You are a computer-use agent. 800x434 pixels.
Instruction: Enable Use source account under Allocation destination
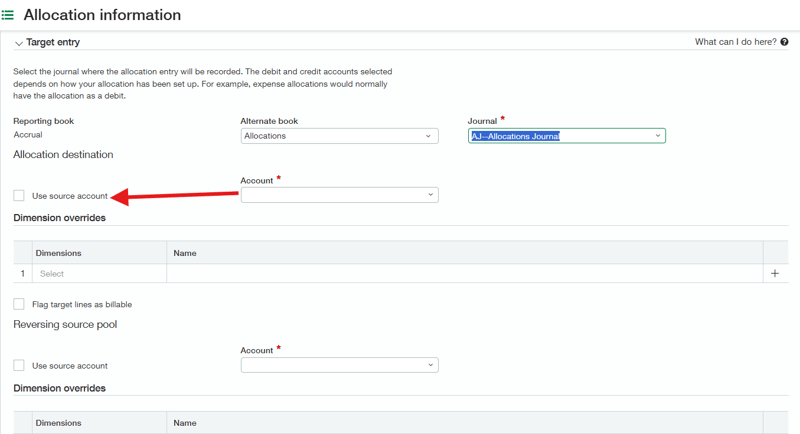pos(19,196)
